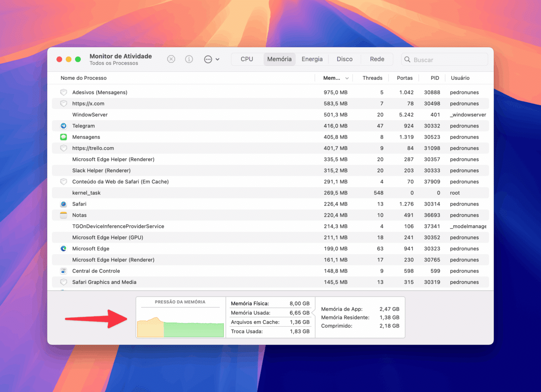Click Memória Residente 1,38 GB value
541x392 pixels.
[389, 317]
